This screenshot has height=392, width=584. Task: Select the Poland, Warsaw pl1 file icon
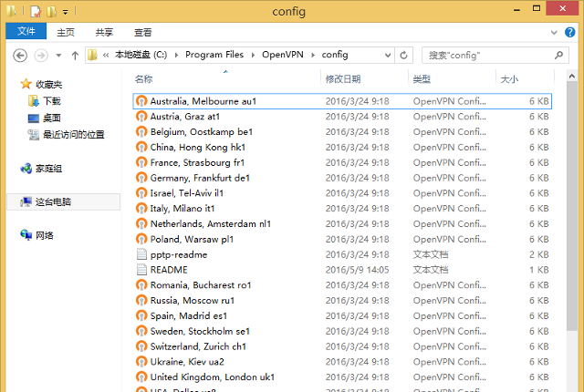point(141,239)
